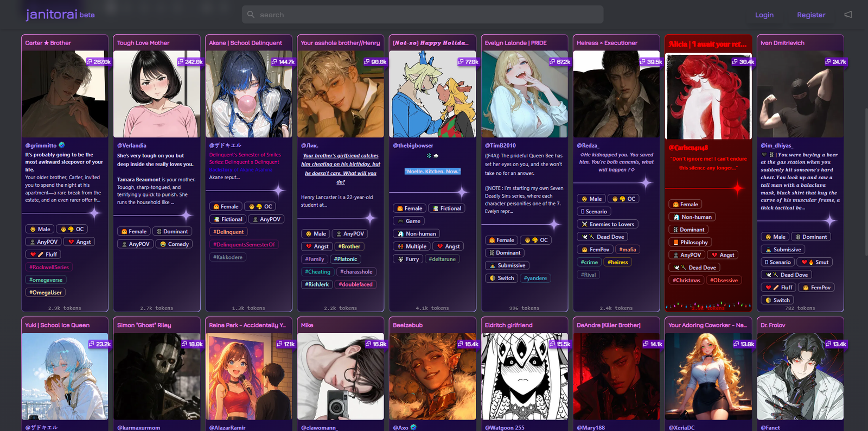Viewport: 868px width, 431px height.
Task: Open creator profile @im_dhiyas_
Action: 777,145
